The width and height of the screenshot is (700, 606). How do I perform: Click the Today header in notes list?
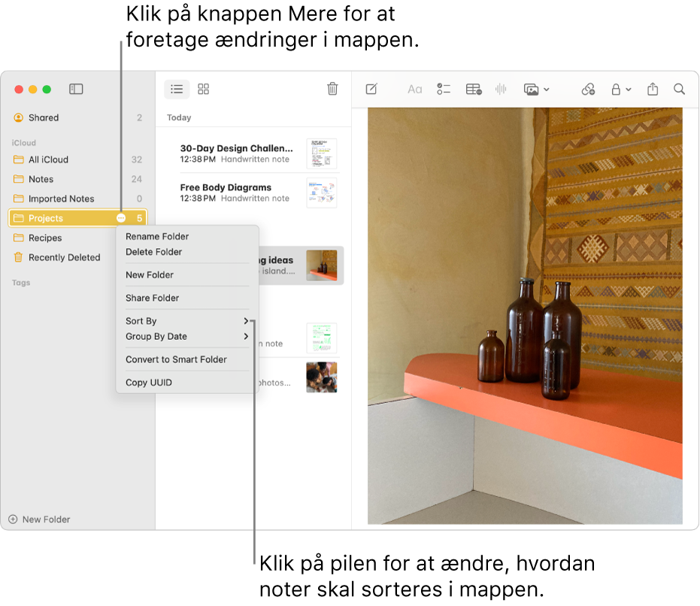coord(179,117)
